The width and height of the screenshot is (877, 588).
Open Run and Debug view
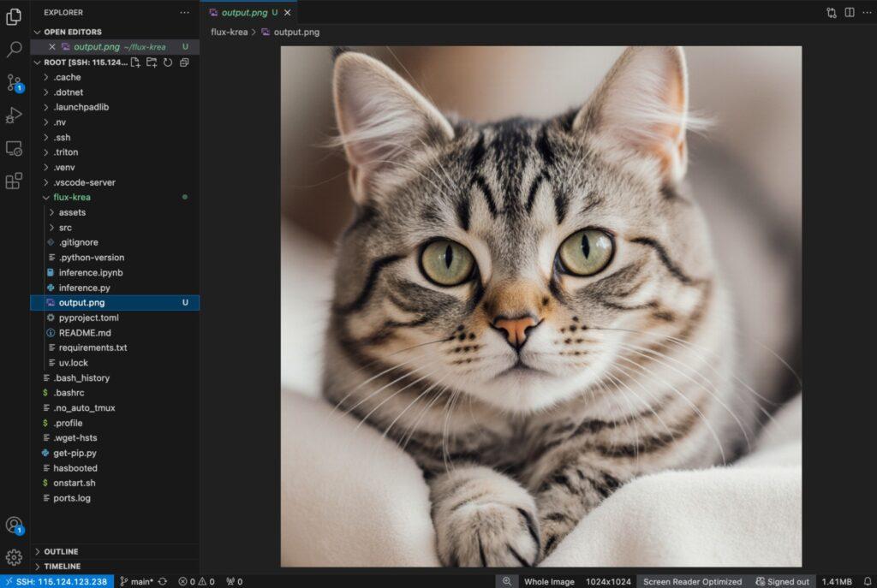[14, 116]
